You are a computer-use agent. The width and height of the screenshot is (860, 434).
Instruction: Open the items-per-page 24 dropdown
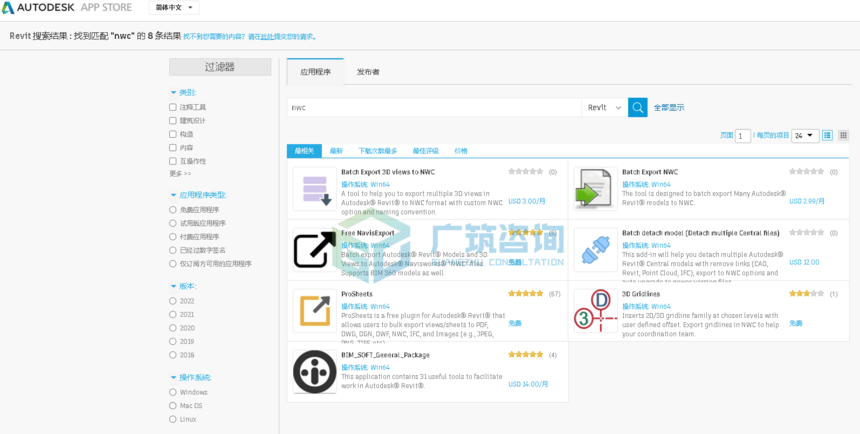[805, 136]
